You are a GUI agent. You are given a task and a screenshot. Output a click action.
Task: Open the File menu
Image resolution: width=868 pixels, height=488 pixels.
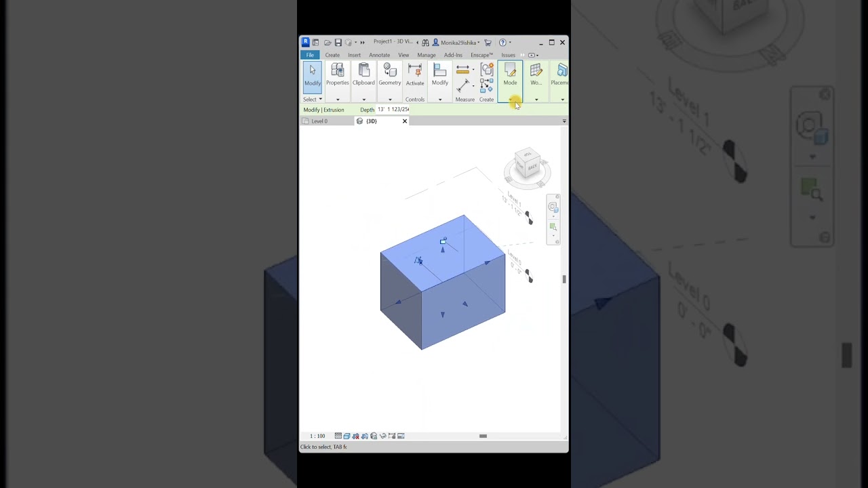pyautogui.click(x=310, y=55)
